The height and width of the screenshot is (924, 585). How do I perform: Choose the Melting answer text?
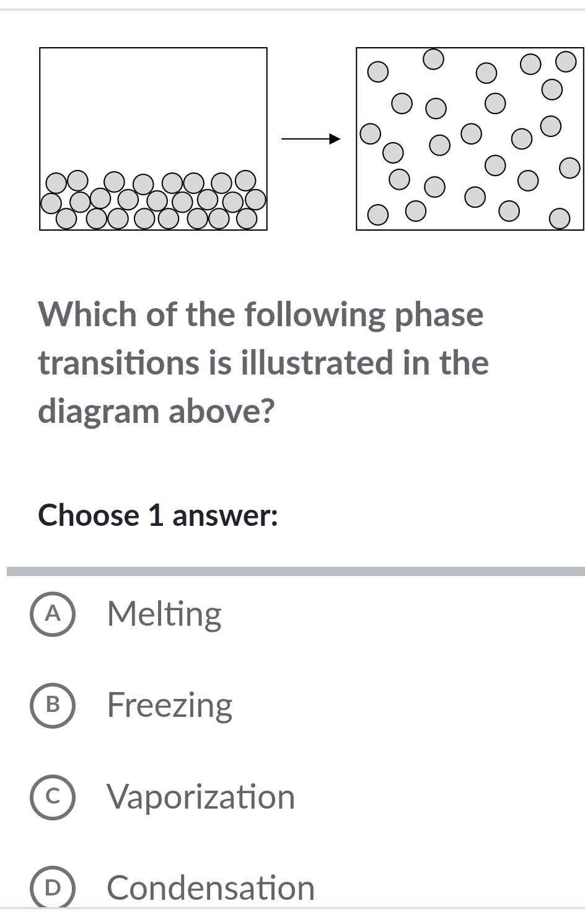click(x=164, y=614)
